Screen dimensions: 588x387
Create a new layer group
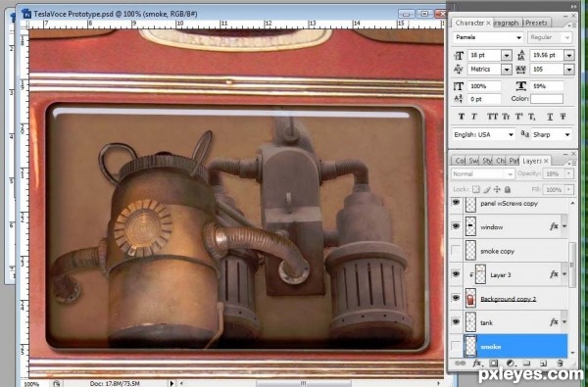pyautogui.click(x=527, y=363)
